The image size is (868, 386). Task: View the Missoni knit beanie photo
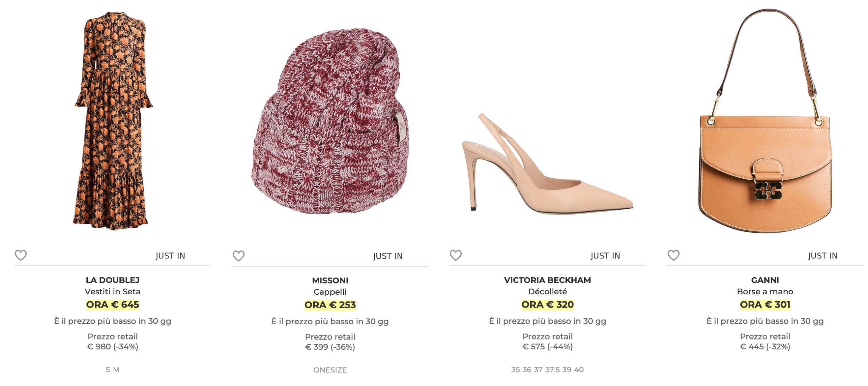pos(330,122)
